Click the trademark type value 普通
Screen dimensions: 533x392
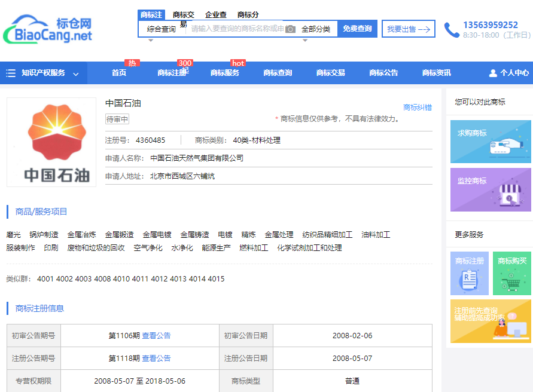352,381
